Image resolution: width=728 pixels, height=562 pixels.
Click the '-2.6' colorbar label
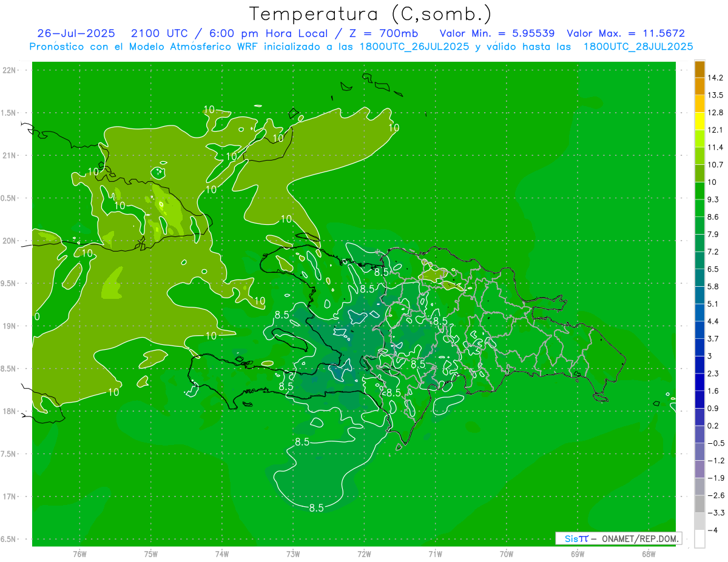click(x=715, y=495)
